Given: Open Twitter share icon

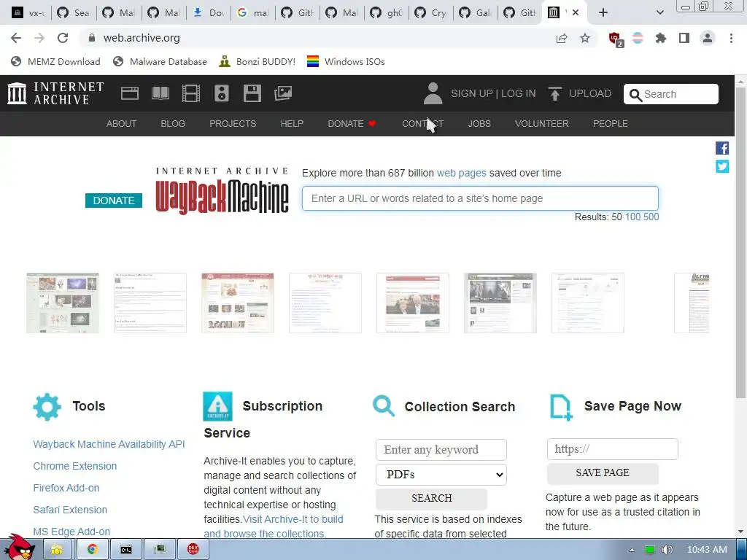Looking at the screenshot, I should [722, 166].
